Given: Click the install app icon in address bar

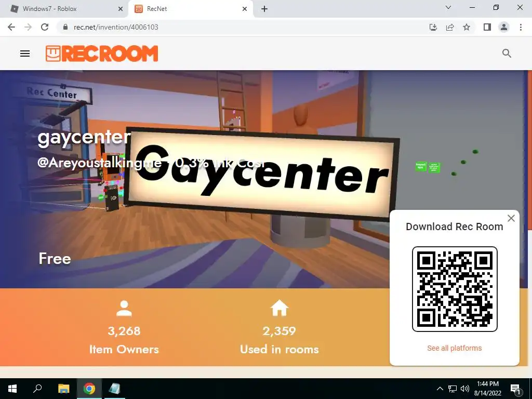Looking at the screenshot, I should (433, 27).
